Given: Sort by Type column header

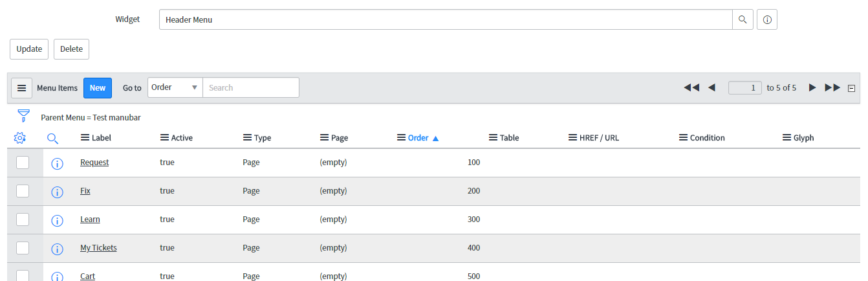Looking at the screenshot, I should [x=263, y=137].
